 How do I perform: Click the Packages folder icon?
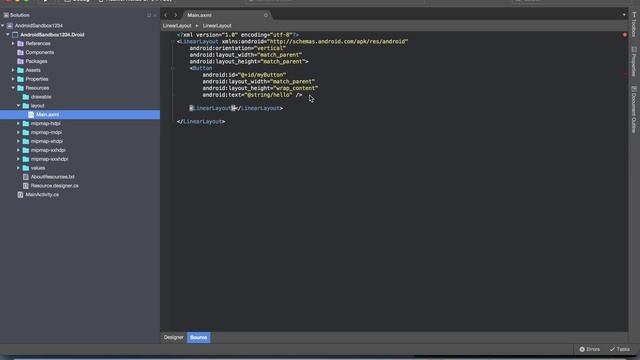coord(20,61)
